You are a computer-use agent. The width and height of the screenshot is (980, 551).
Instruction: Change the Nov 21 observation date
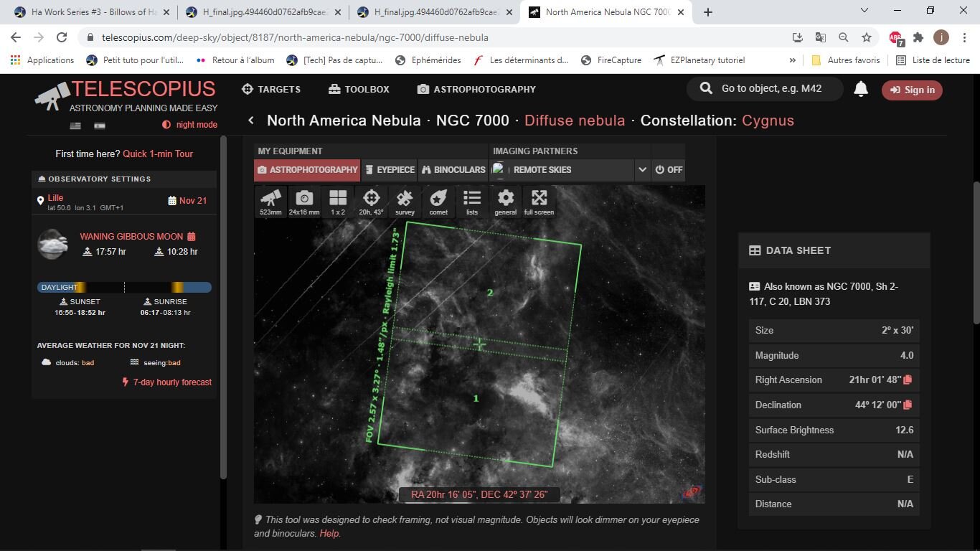[x=187, y=201]
